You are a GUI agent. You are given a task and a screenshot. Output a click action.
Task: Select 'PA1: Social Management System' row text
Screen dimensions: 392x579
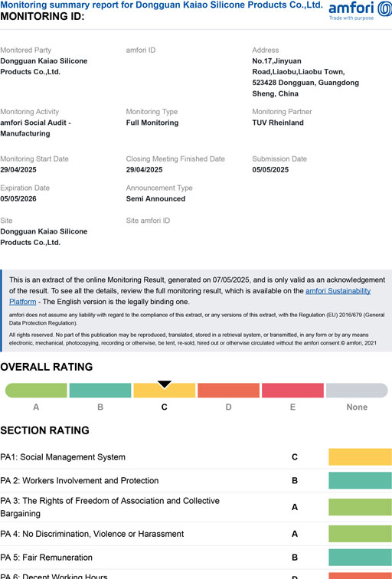pyautogui.click(x=63, y=457)
